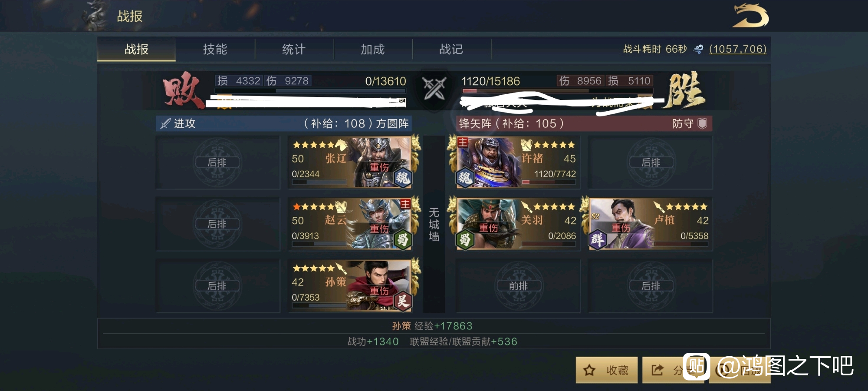Click the 蜀 faction badge on 赵云 card
Viewport: 868px width, 391px height.
(x=402, y=239)
